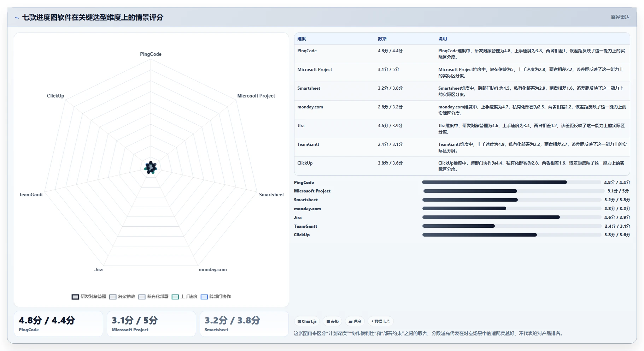This screenshot has height=351, width=644.
Task: Select the monday.com progress bar
Action: pos(512,209)
